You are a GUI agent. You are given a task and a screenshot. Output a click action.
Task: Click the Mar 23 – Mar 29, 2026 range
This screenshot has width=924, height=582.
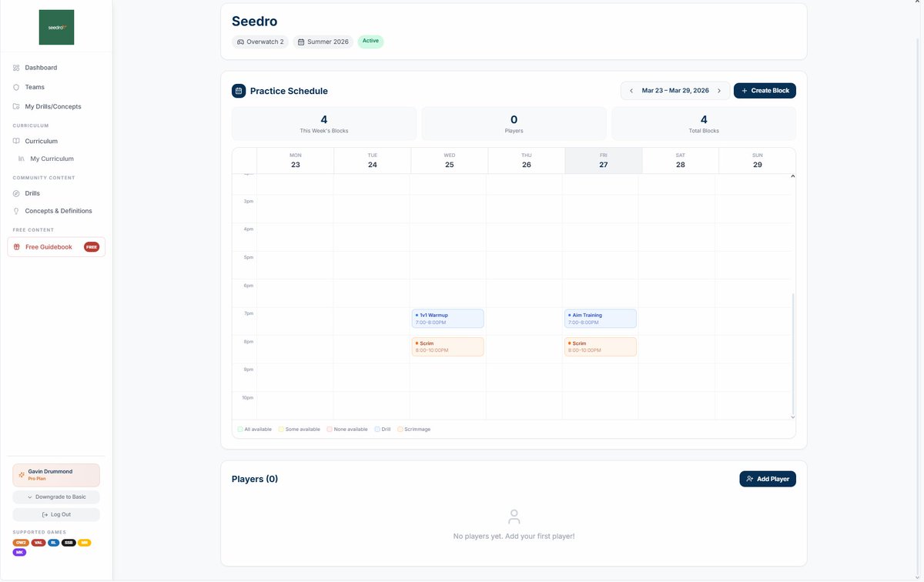tap(675, 91)
